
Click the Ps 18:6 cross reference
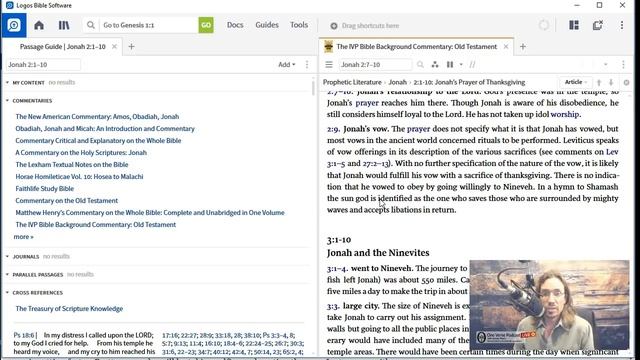[24, 335]
